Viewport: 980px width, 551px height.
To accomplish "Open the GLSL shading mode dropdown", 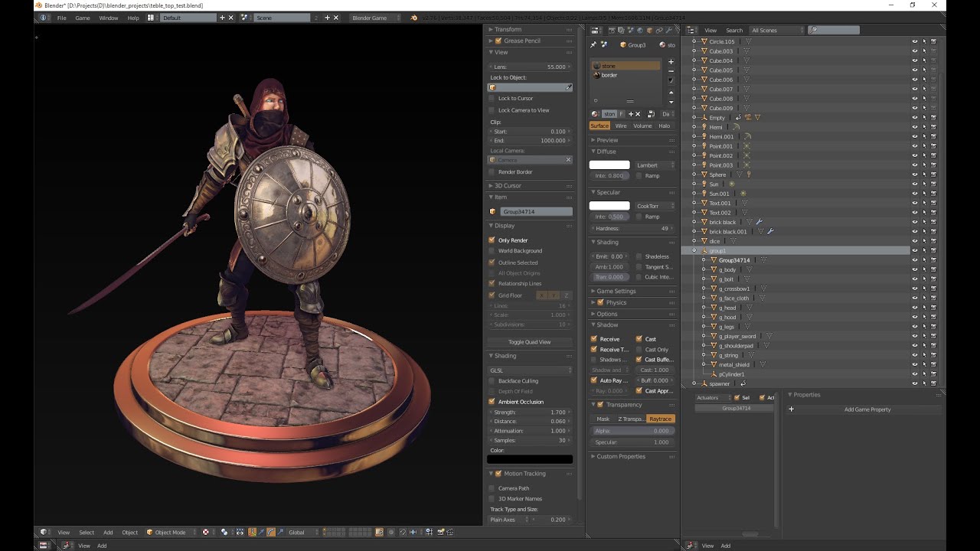I will [530, 370].
